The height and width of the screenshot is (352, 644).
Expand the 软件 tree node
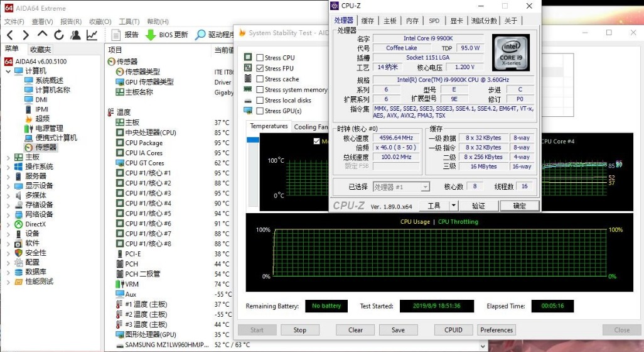click(8, 243)
